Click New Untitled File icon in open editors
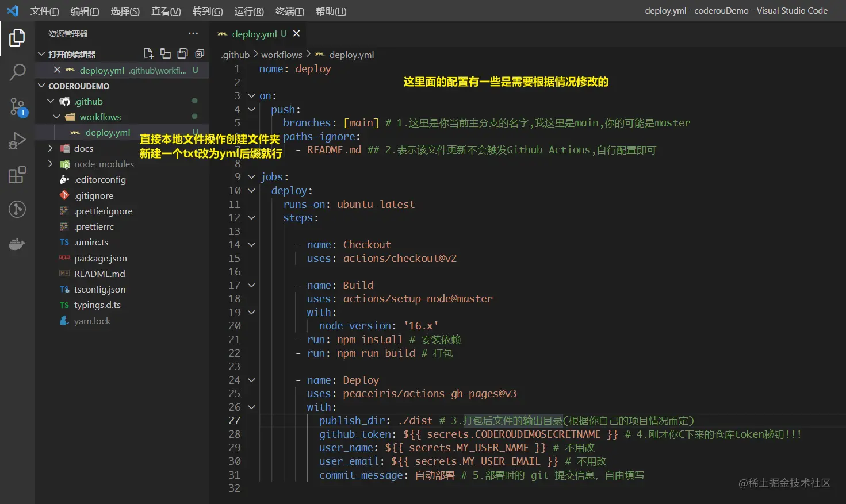 [x=148, y=53]
